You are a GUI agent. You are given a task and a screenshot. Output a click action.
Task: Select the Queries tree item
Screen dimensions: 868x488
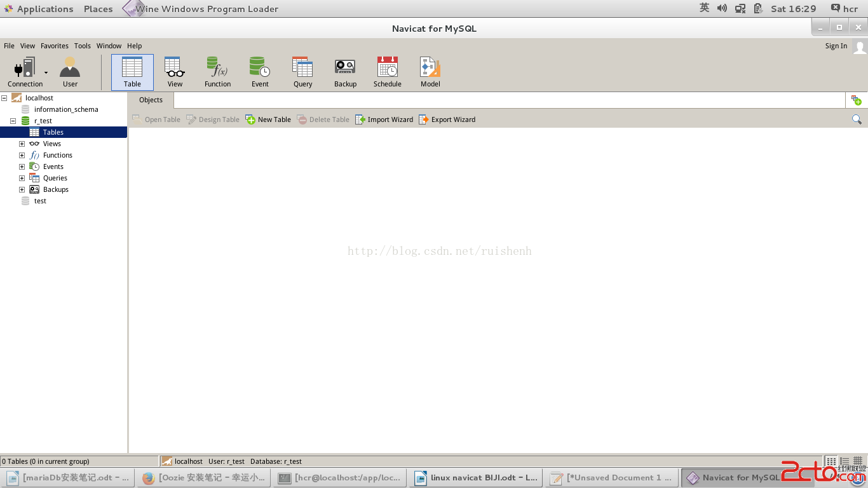click(x=55, y=178)
